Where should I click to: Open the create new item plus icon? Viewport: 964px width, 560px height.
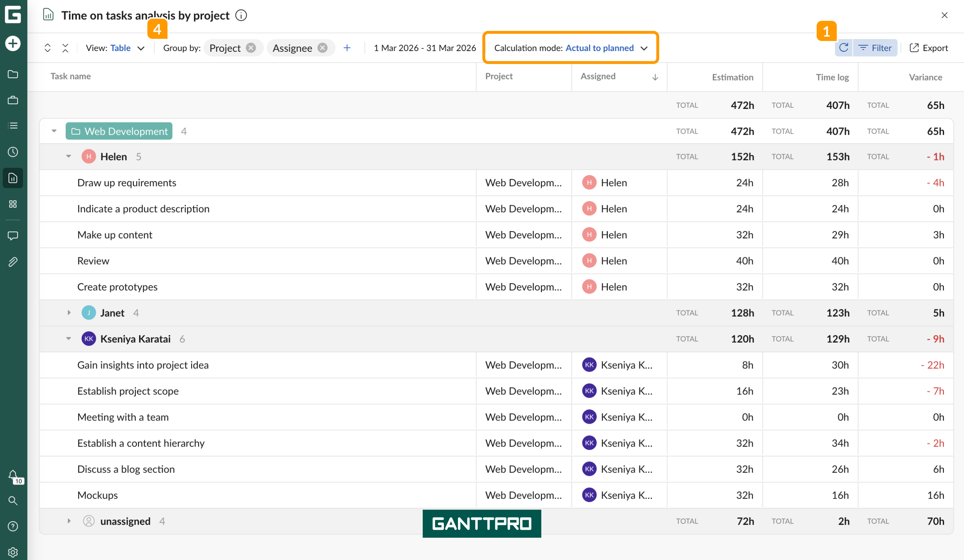pos(13,43)
